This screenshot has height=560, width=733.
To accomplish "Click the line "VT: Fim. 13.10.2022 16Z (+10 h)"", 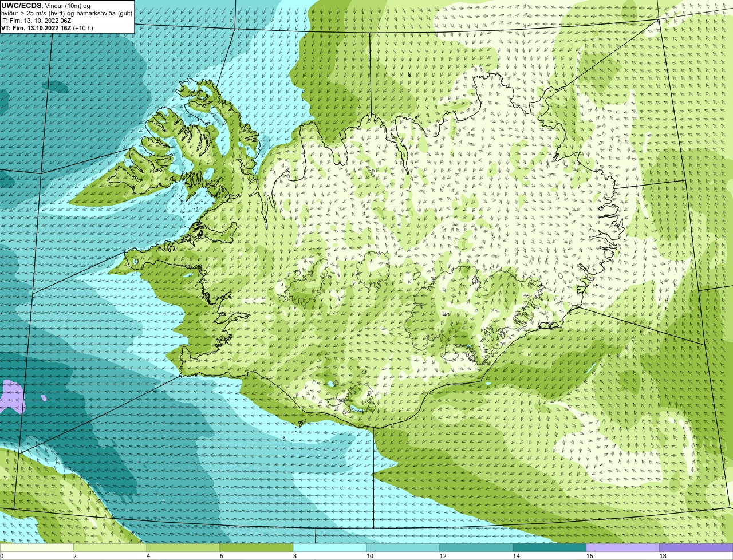I will pos(47,28).
